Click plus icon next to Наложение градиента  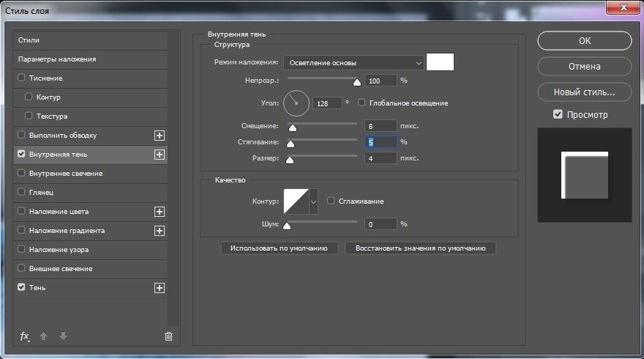point(160,231)
